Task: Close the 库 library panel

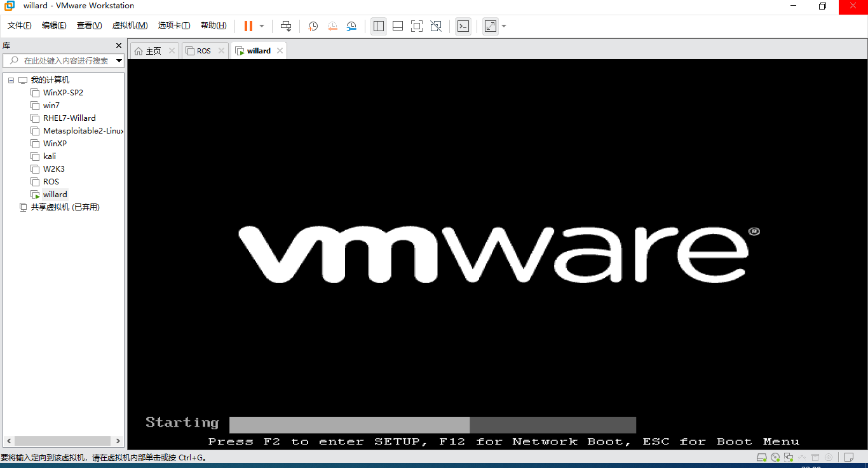Action: 118,46
